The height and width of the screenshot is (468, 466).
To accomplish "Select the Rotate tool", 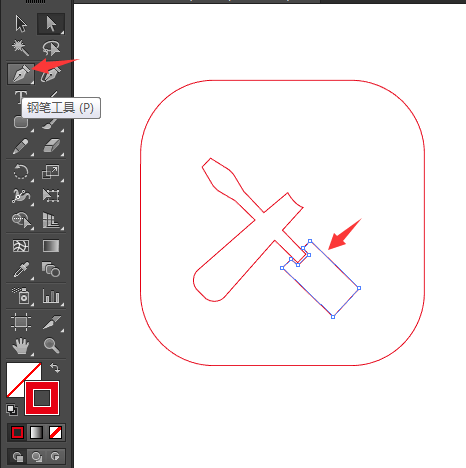I will 21,172.
